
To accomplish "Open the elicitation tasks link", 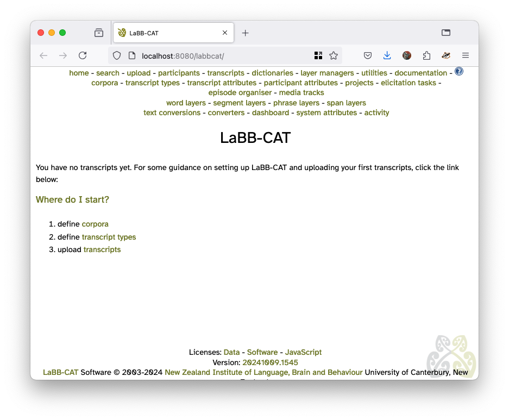I will click(409, 83).
